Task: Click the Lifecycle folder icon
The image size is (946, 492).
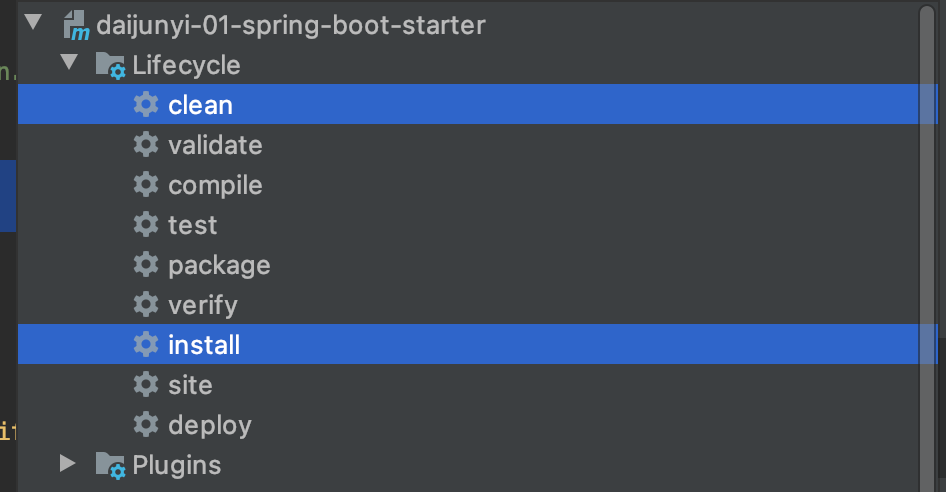Action: (110, 65)
